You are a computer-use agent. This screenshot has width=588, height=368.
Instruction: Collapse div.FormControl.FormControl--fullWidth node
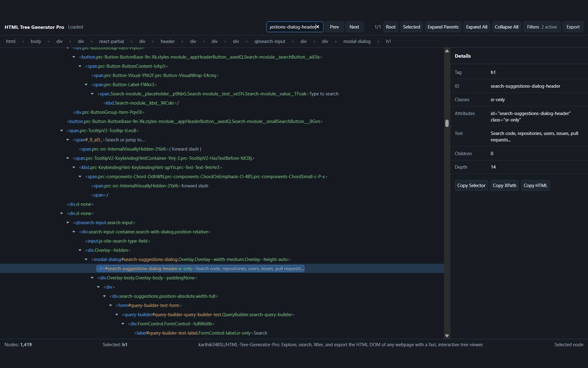coord(123,324)
